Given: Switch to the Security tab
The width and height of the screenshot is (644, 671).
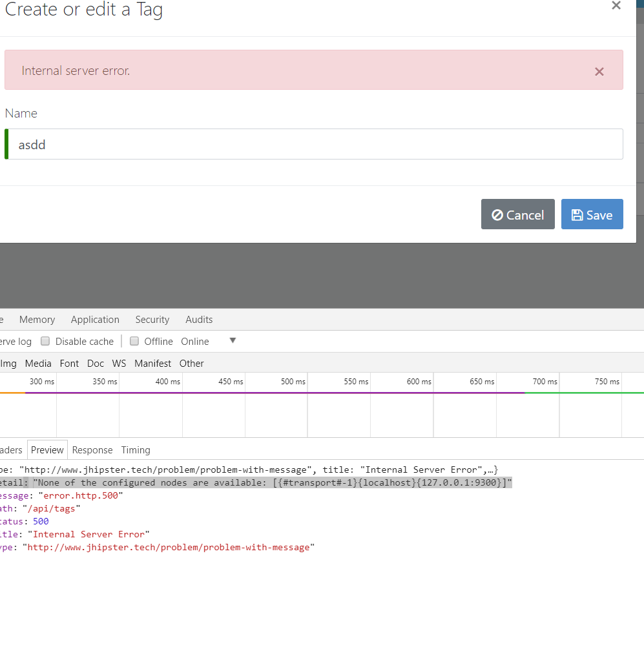Looking at the screenshot, I should [x=152, y=320].
